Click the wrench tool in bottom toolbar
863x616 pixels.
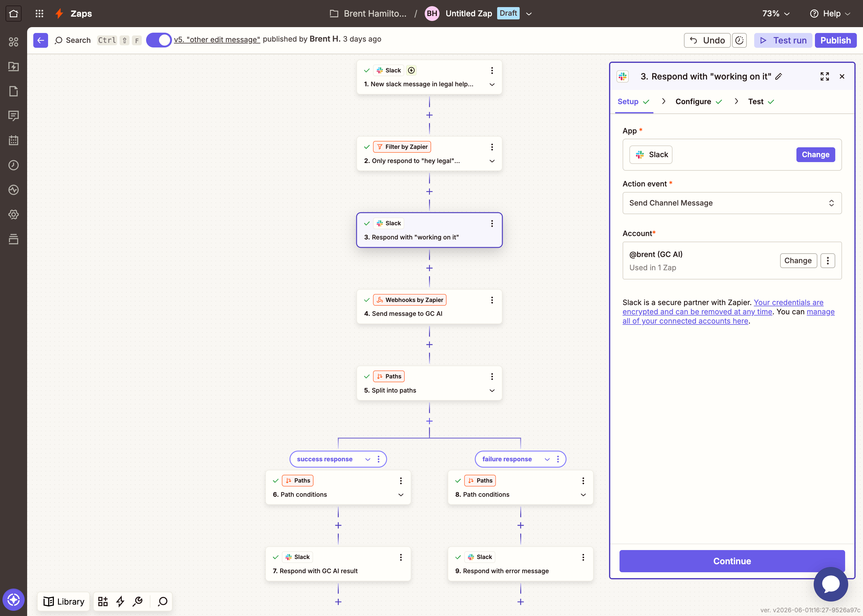pyautogui.click(x=138, y=601)
